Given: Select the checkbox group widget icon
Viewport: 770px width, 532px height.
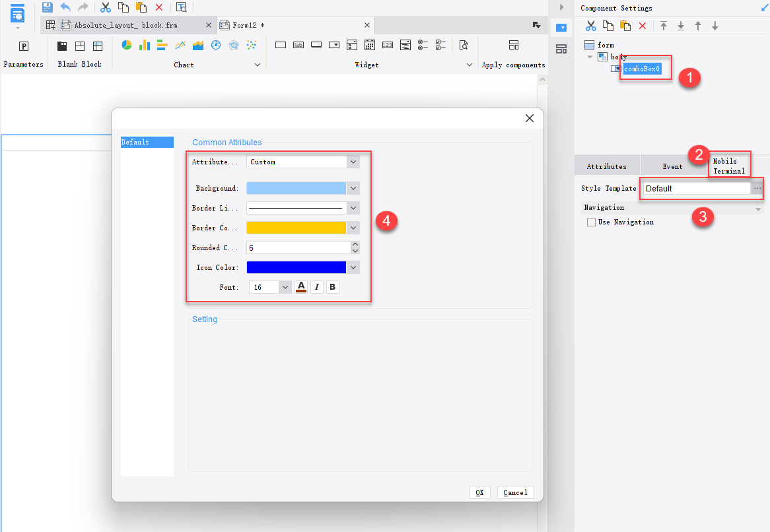Looking at the screenshot, I should click(441, 45).
